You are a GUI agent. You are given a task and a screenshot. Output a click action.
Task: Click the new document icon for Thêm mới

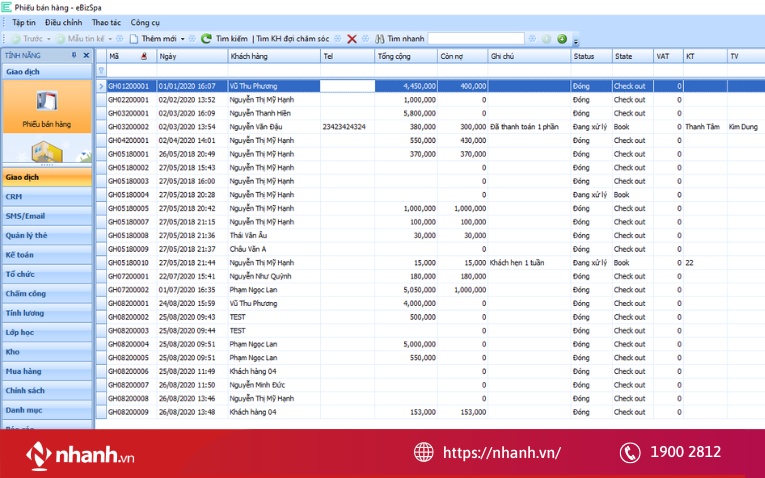tap(133, 39)
